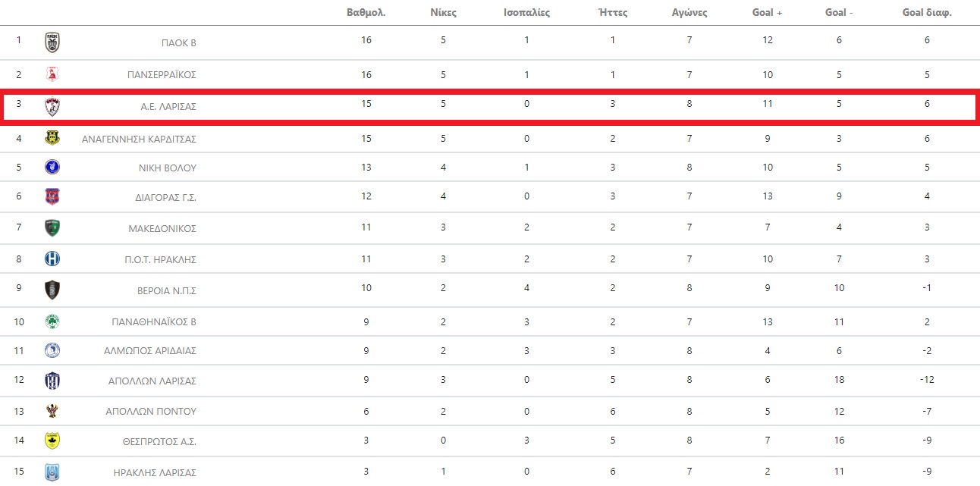The image size is (980, 486).
Task: Select the Π.Ο.Τ. ΗΡΑΚΛΗΣ team name
Action: [x=160, y=259]
